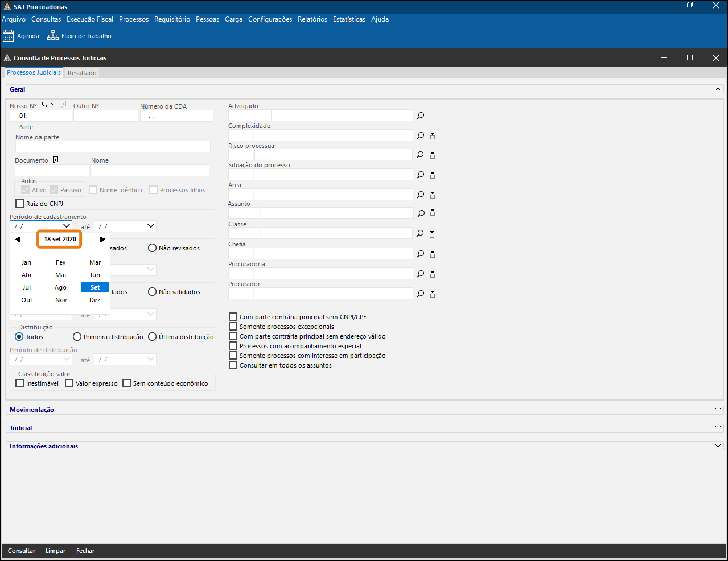This screenshot has height=561, width=728.
Task: Click the undo arrow beside Nosso Nº
Action: (44, 105)
